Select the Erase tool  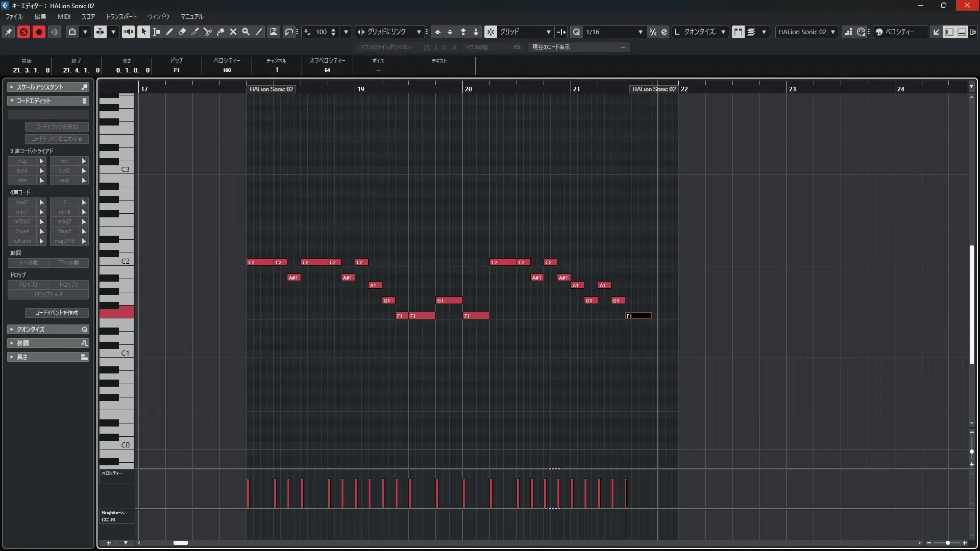click(x=182, y=32)
